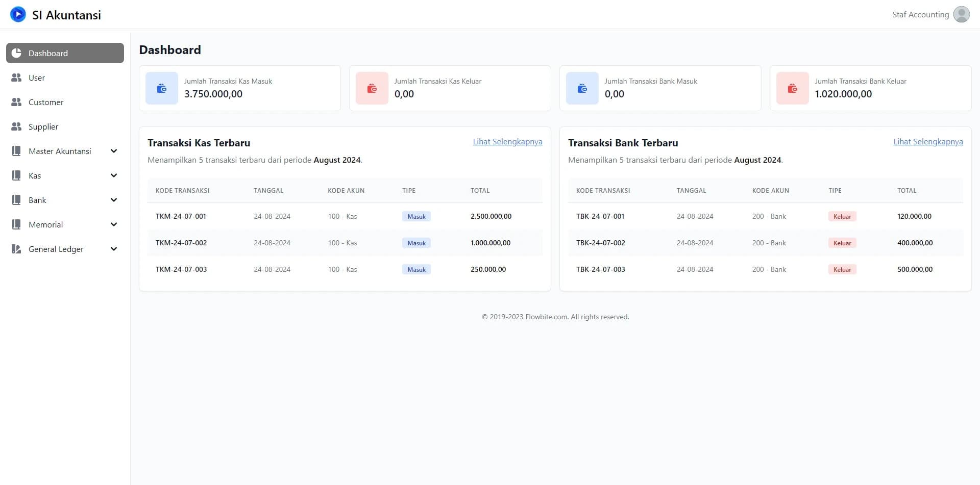Go to the Customer page

(46, 102)
